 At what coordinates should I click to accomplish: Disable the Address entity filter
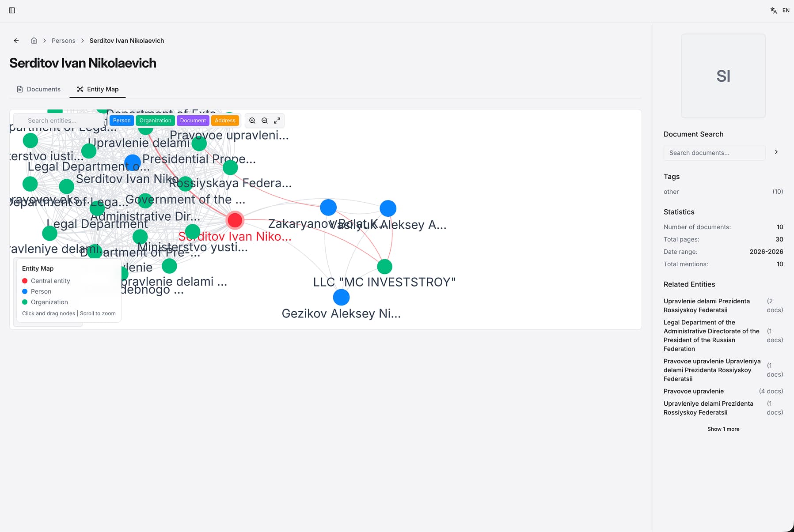coord(225,120)
